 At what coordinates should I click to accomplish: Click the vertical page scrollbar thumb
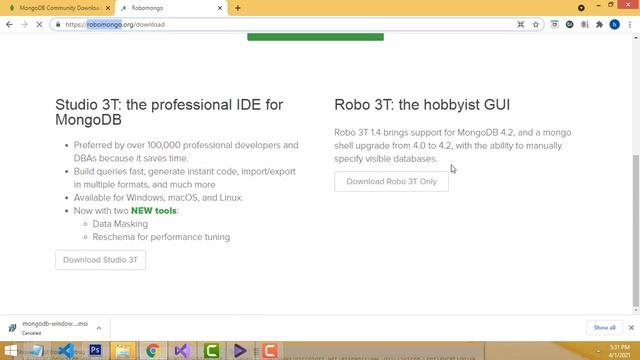[636, 231]
